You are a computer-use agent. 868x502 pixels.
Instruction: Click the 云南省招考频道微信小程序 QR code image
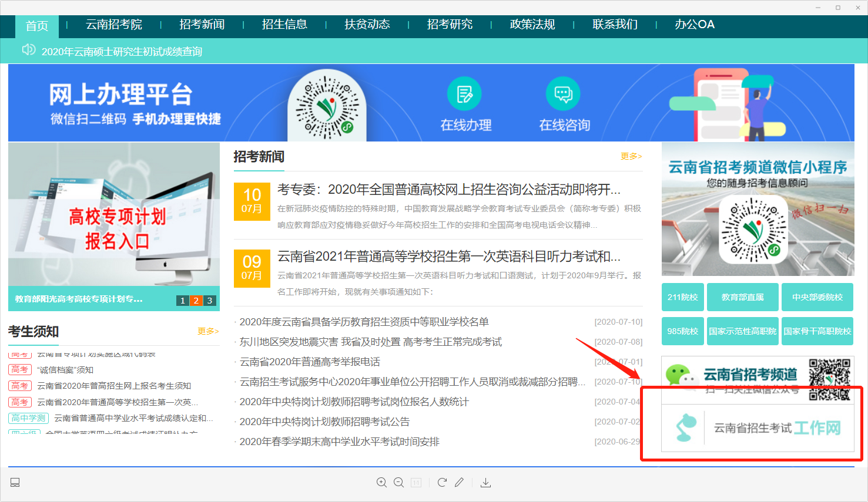point(754,230)
